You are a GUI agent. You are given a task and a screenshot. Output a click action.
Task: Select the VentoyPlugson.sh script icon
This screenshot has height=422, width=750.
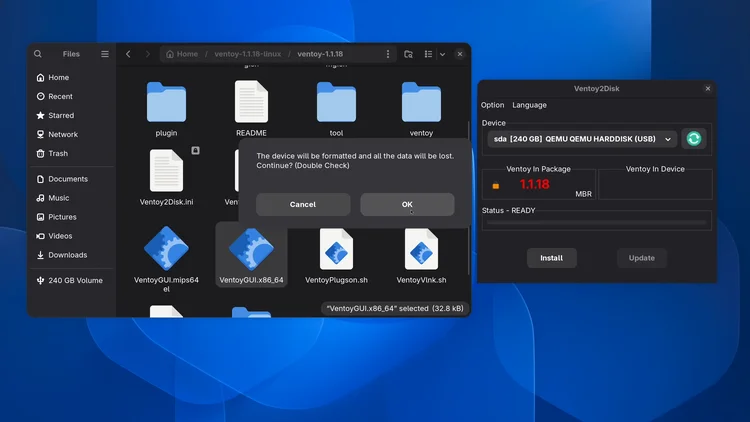(x=336, y=249)
